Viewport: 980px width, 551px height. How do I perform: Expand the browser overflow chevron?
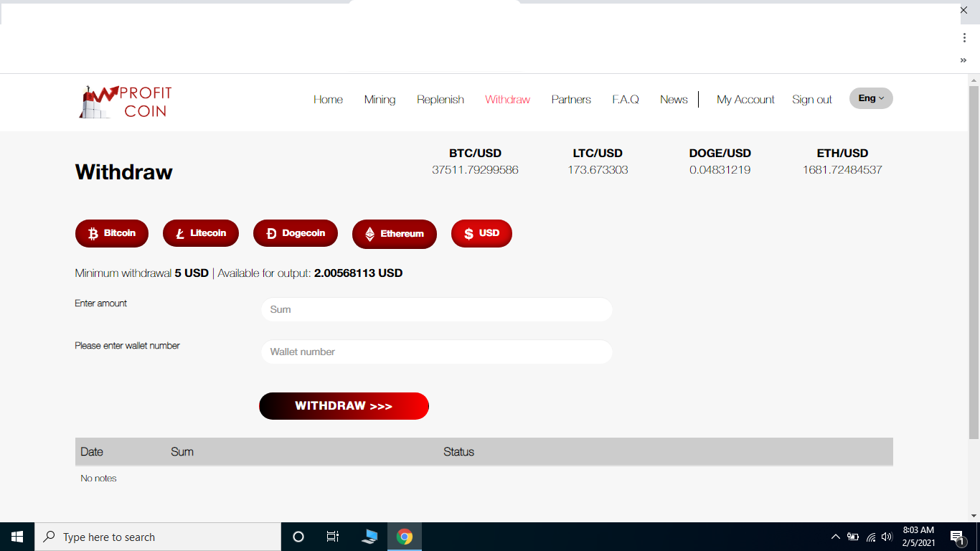click(963, 60)
